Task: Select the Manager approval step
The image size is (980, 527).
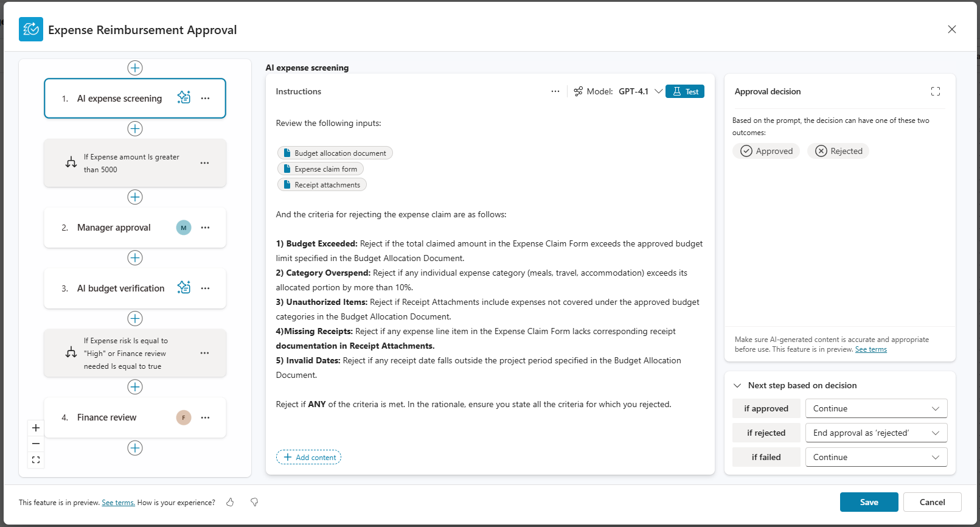Action: [114, 228]
